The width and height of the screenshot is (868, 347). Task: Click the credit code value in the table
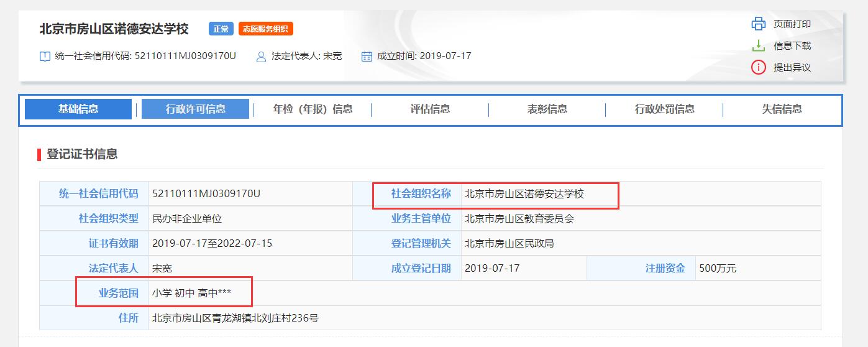tap(206, 193)
